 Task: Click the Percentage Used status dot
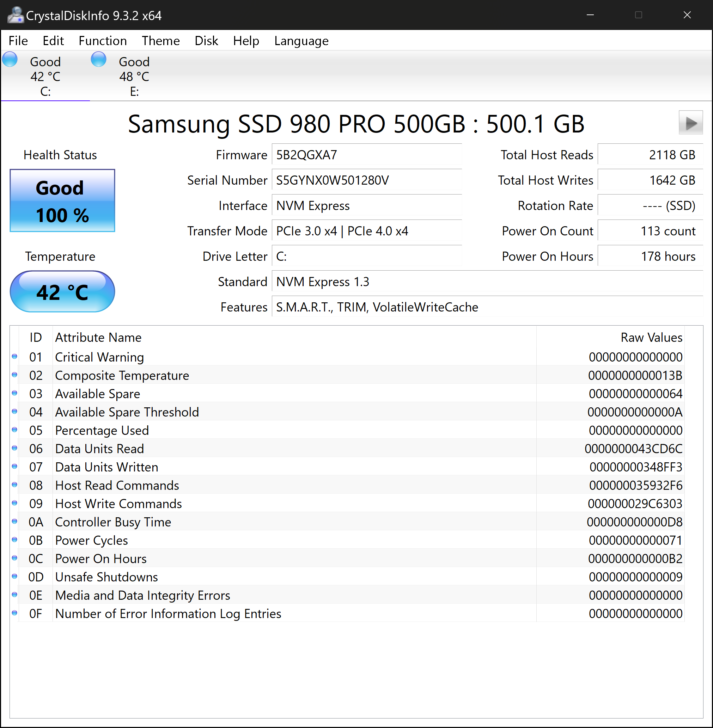[x=14, y=430]
